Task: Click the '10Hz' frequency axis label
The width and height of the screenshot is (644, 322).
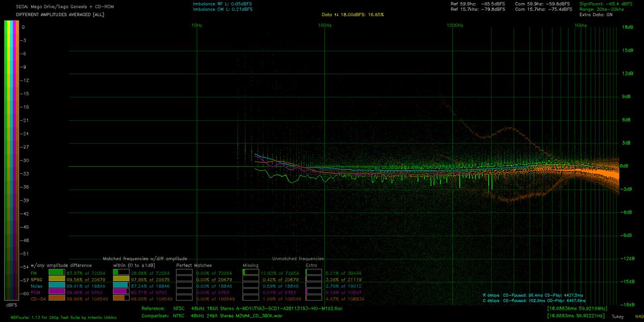Action: [196, 25]
